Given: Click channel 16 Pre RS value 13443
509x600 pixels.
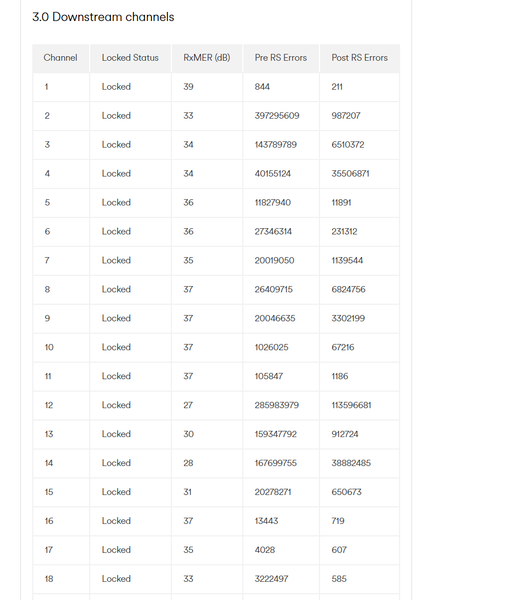Looking at the screenshot, I should [x=266, y=521].
